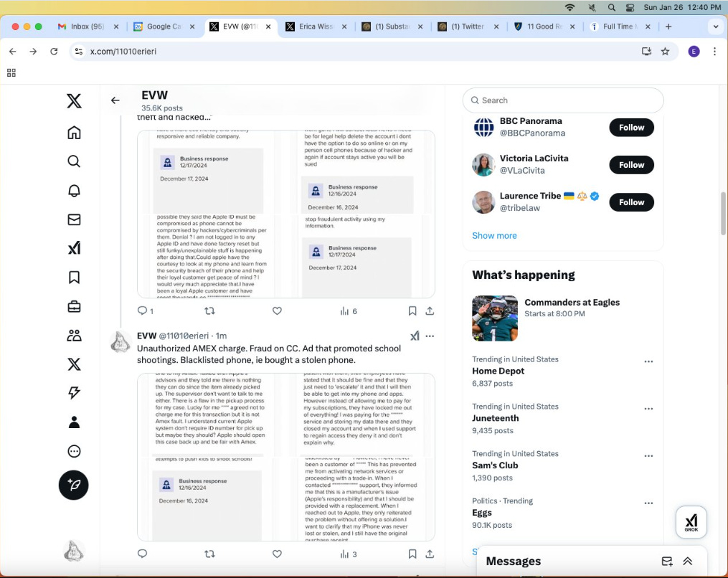
Task: Open Profile person icon in sidebar
Action: (74, 422)
